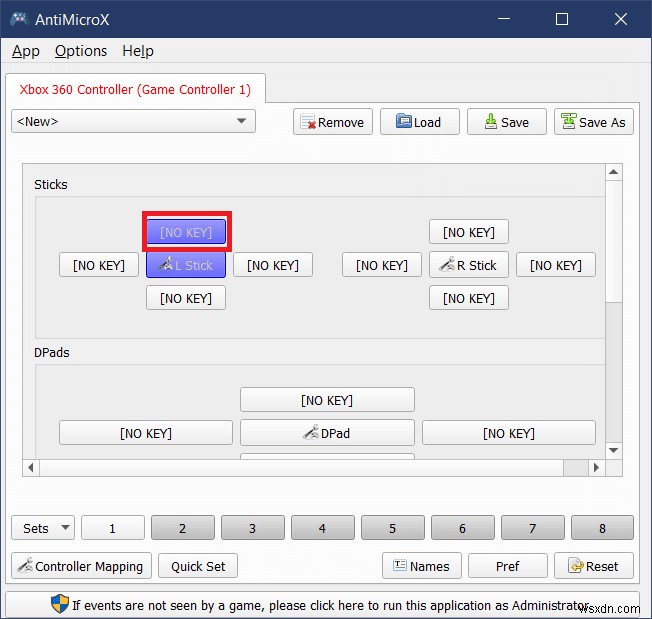Click R Stick right [NO KEY] button
This screenshot has height=619, width=652.
point(556,265)
